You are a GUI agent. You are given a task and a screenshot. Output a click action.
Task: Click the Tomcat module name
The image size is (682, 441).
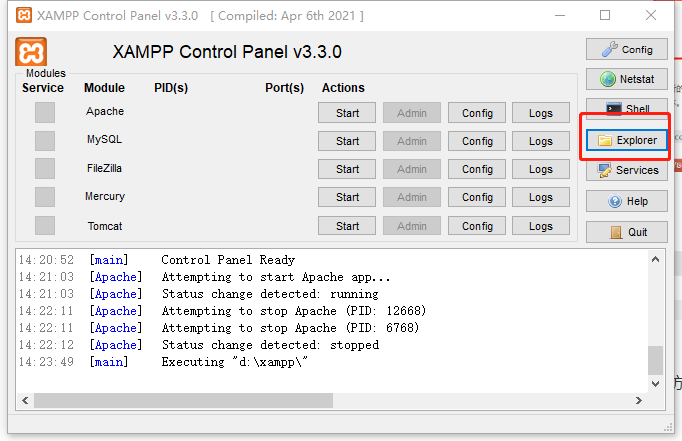pos(105,226)
